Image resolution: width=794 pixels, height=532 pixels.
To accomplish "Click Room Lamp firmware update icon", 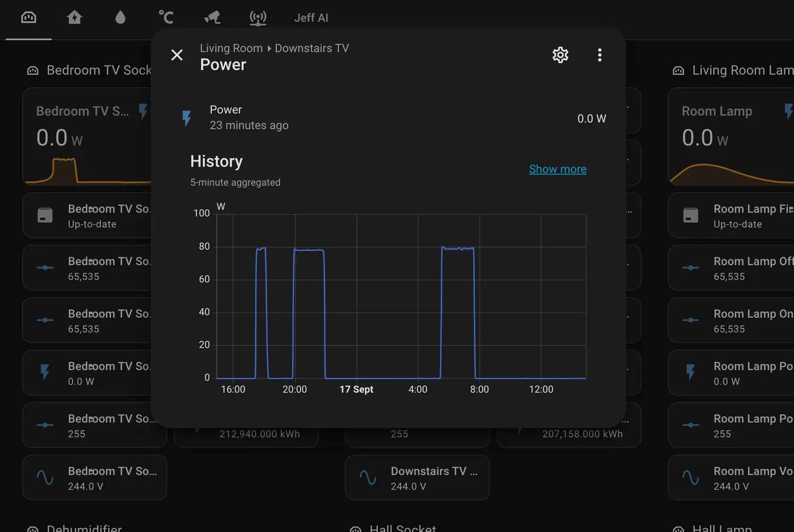I will click(x=691, y=215).
